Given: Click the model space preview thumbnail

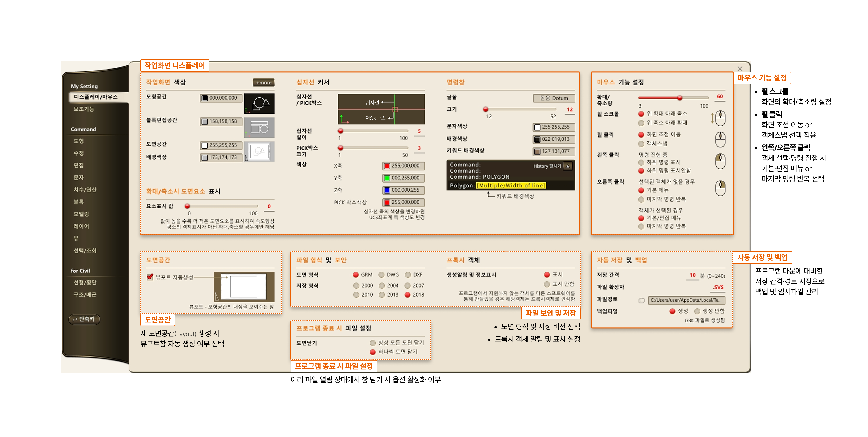Looking at the screenshot, I should pos(259,104).
